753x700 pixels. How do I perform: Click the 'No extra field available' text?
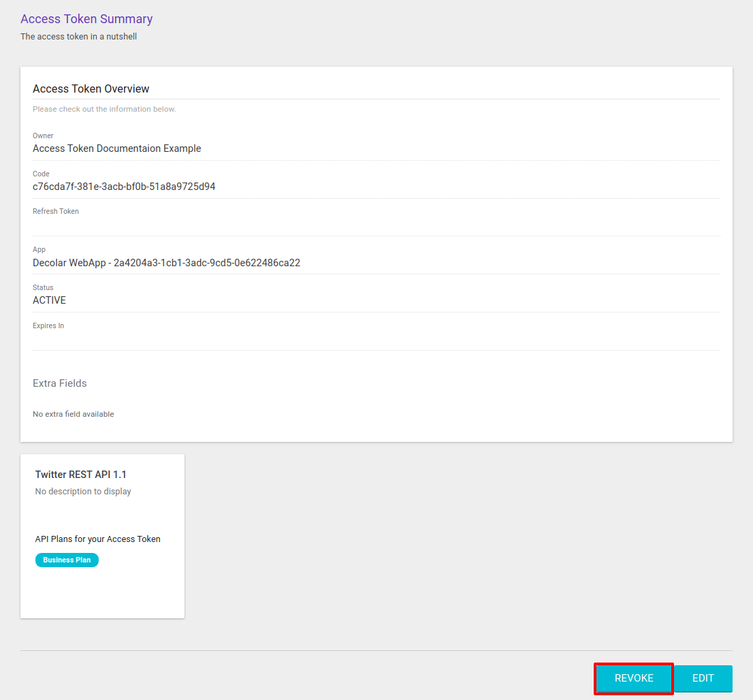pos(73,413)
